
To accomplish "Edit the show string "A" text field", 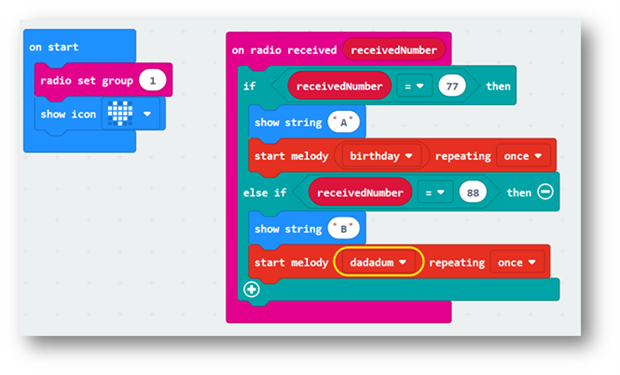I will [344, 123].
